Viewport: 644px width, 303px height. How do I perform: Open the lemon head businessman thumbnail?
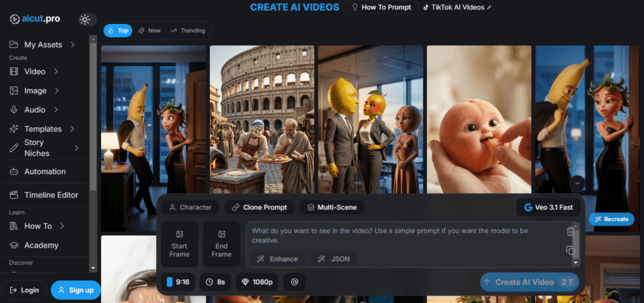click(x=370, y=119)
